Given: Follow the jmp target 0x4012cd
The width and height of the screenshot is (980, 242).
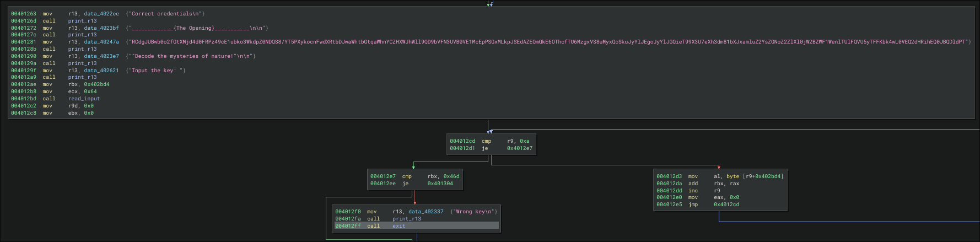Looking at the screenshot, I should tap(726, 205).
